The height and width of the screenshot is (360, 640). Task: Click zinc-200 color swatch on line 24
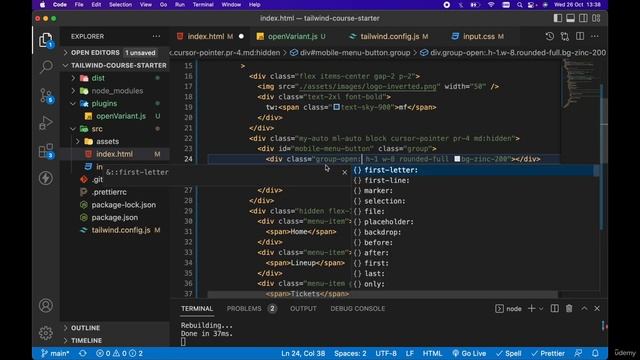[457, 159]
